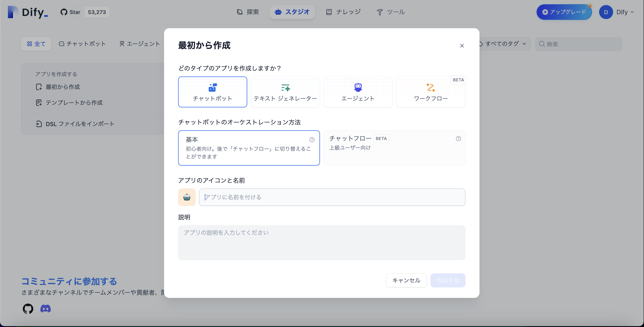Open ツール via its icon in the navbar
Viewport: 644px width, 327px height.
[x=379, y=12]
